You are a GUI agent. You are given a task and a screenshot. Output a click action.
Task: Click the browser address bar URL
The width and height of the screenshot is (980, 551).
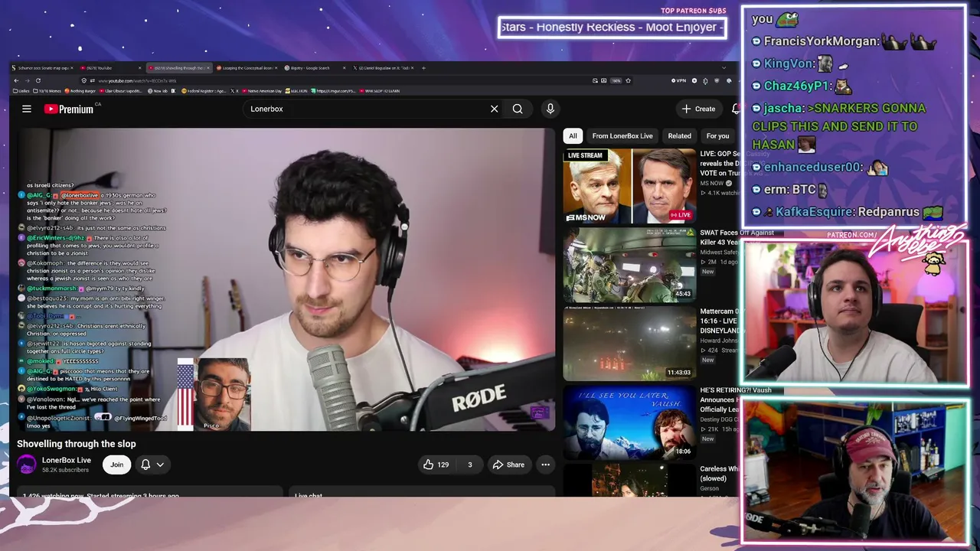137,80
